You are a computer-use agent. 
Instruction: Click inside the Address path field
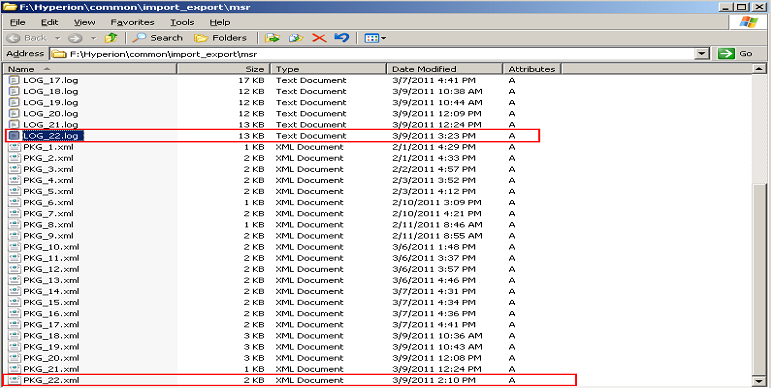(x=373, y=54)
